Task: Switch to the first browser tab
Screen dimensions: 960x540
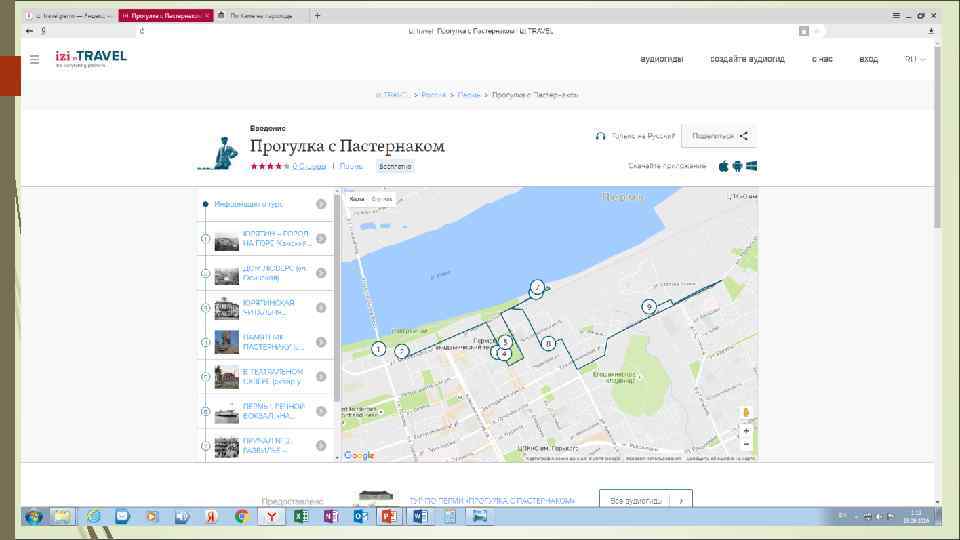Action: 68,16
